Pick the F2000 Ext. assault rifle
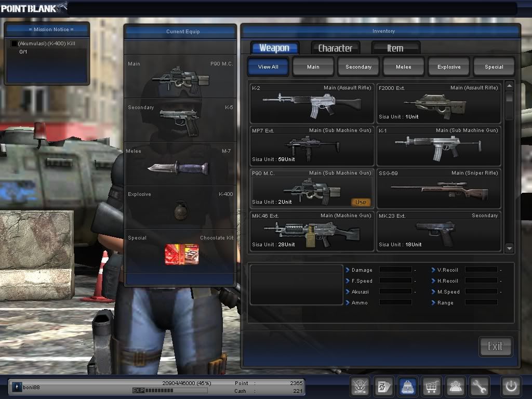 point(438,103)
